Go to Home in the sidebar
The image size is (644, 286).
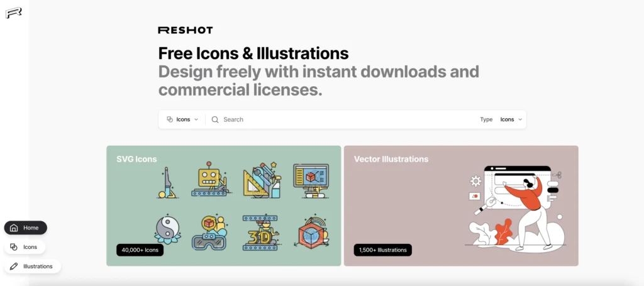tap(26, 228)
